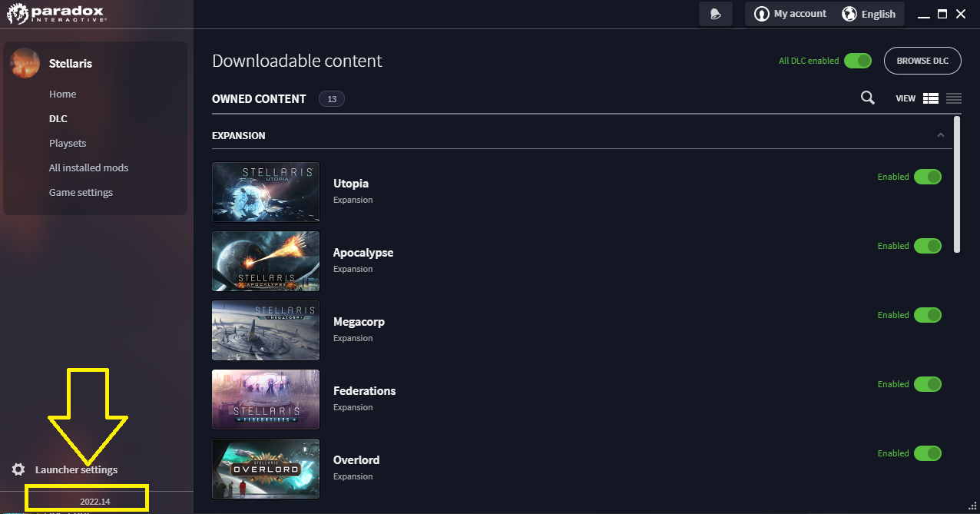Click the Overlord title text
Viewport: 980px width, 514px height.
[x=356, y=459]
